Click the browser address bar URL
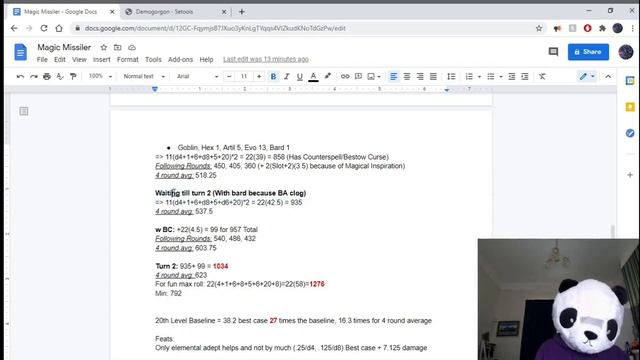This screenshot has height=360, width=640. tap(215, 28)
